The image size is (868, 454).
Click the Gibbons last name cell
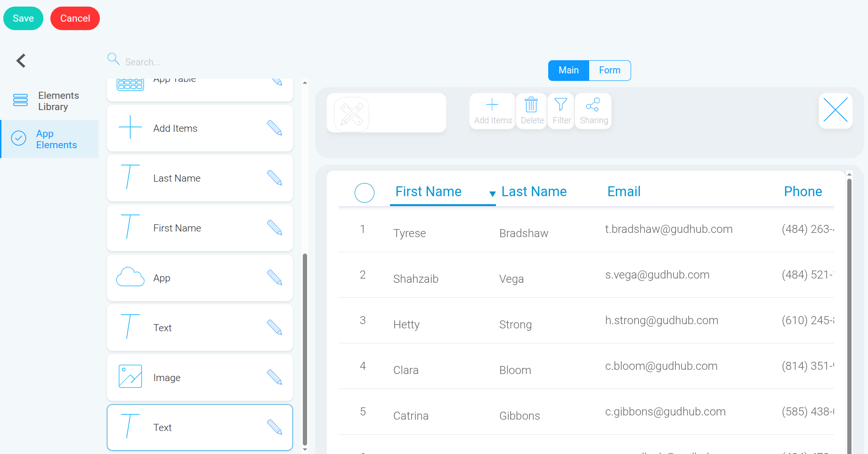point(520,416)
